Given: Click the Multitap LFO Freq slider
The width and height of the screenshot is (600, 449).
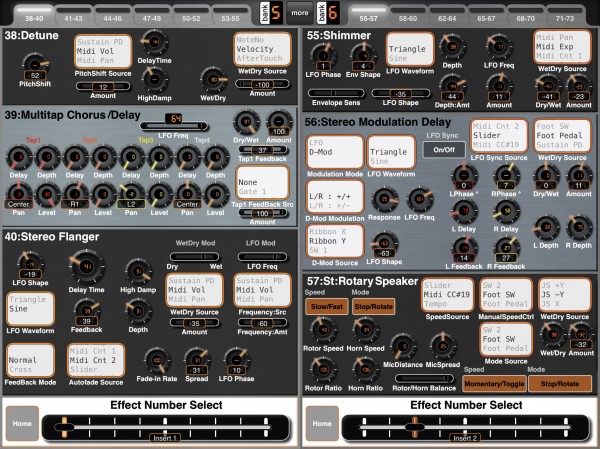Looking at the screenshot, I should point(174,126).
